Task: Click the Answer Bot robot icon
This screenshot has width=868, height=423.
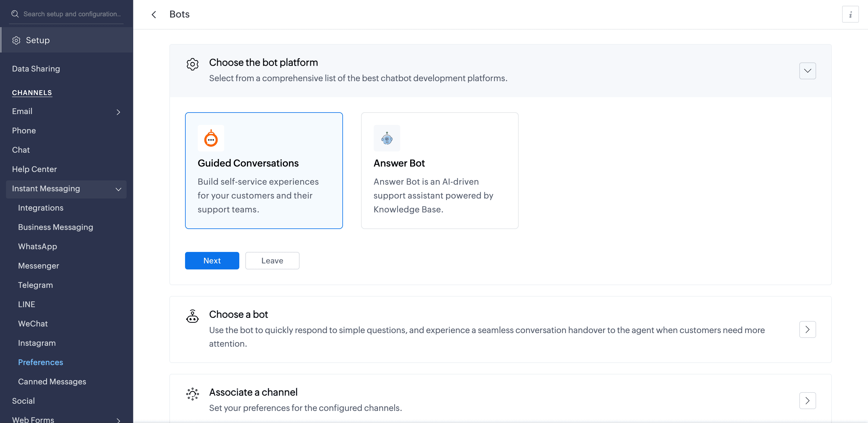Action: [x=387, y=138]
